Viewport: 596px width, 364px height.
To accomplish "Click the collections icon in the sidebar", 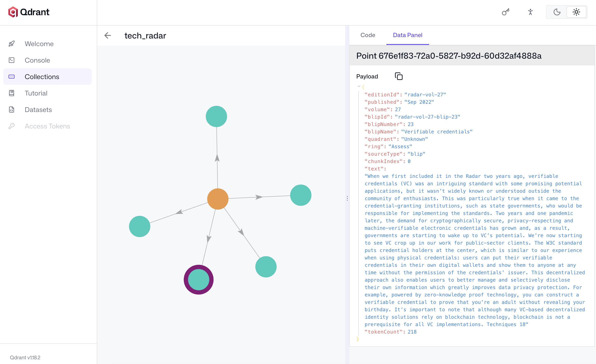I will tap(12, 77).
